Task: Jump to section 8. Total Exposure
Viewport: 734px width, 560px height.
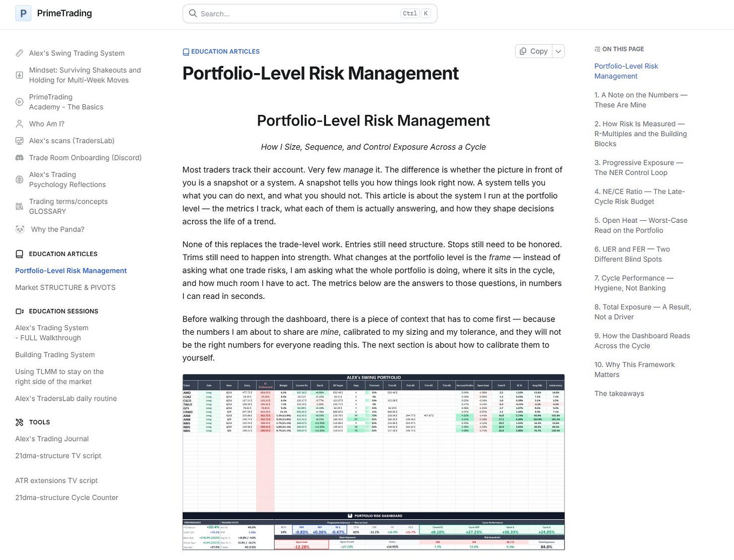Action: click(643, 312)
